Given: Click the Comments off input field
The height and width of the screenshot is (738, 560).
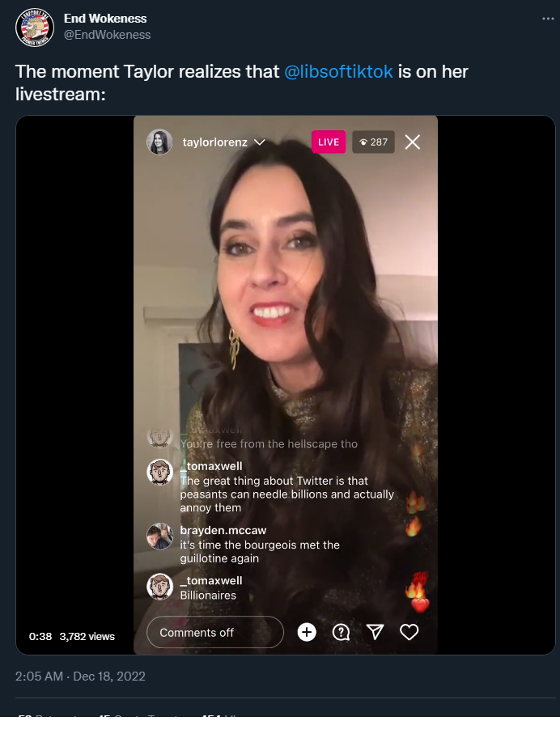Looking at the screenshot, I should (x=215, y=632).
